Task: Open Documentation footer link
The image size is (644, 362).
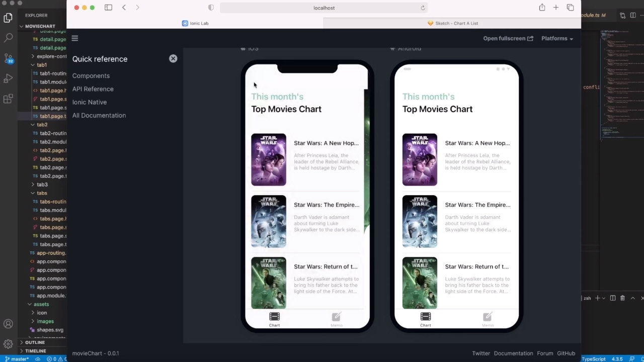Action: pyautogui.click(x=513, y=353)
